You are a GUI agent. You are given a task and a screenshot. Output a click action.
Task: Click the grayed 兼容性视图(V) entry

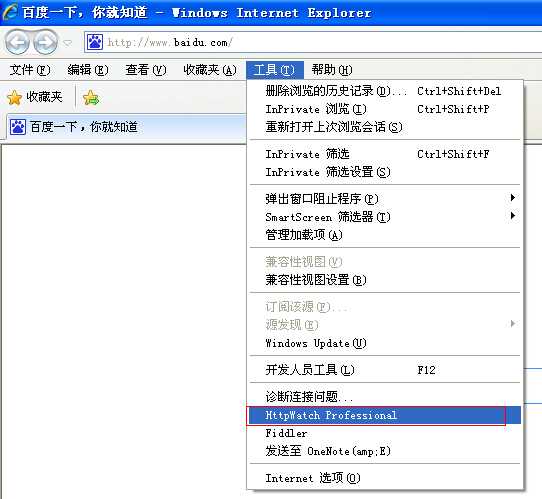click(385, 262)
